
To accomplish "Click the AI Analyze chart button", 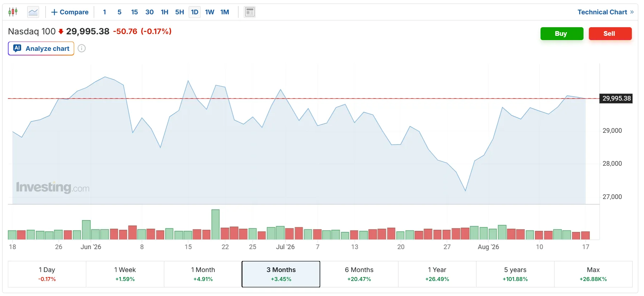I will click(x=41, y=48).
